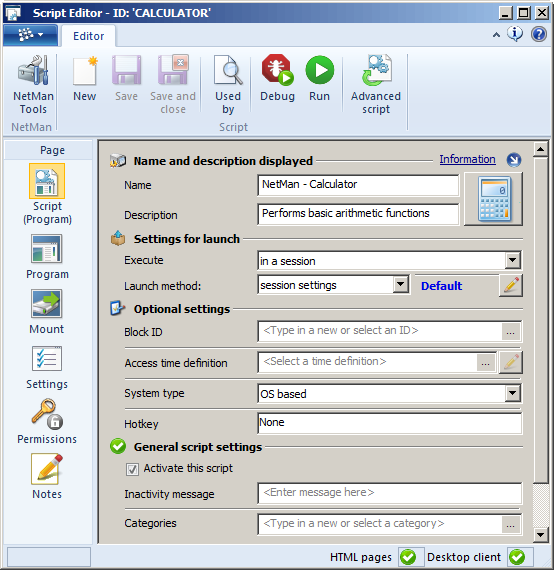Convert to Advanced script

coord(376,85)
